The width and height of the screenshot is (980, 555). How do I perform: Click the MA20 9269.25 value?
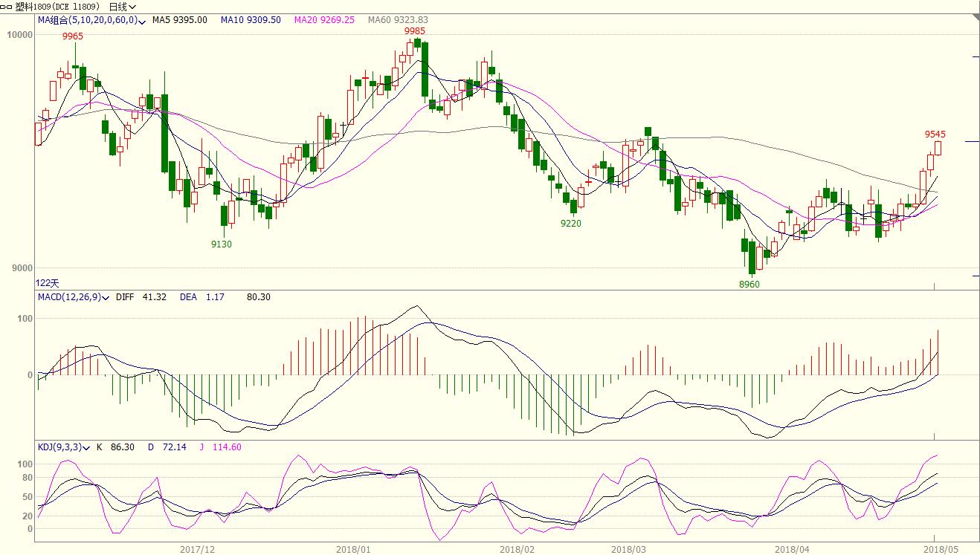(x=324, y=20)
